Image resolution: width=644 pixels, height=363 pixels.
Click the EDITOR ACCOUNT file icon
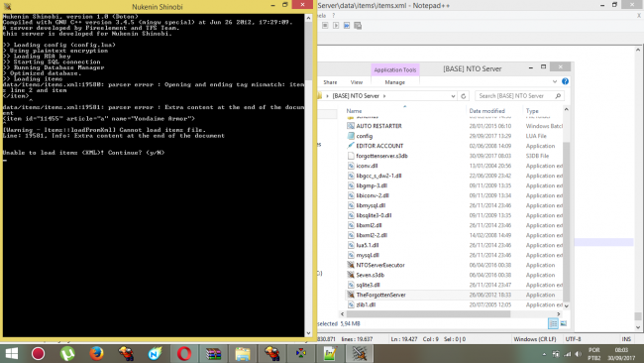[x=351, y=146]
